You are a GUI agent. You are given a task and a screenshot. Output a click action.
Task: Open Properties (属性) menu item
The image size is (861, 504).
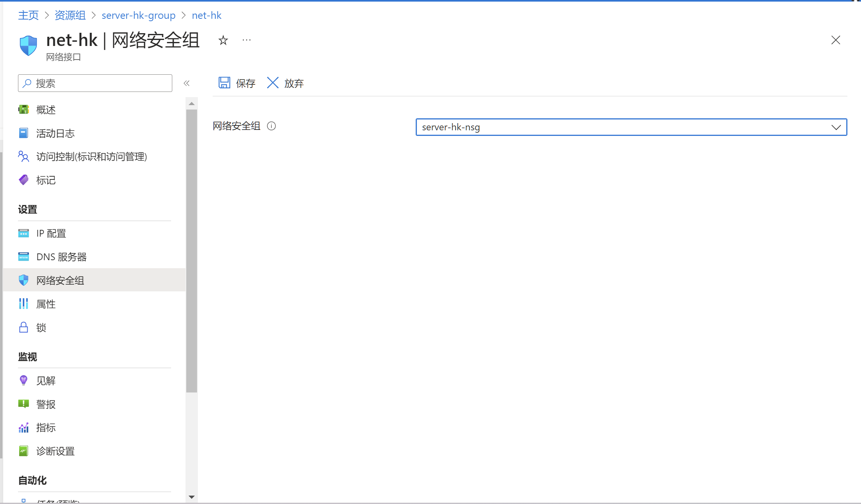pos(46,304)
